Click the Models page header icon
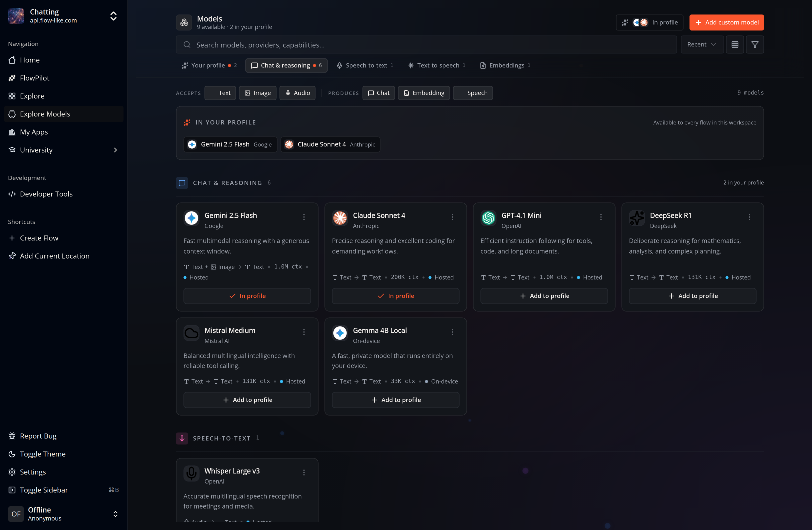The width and height of the screenshot is (812, 530). click(x=184, y=22)
